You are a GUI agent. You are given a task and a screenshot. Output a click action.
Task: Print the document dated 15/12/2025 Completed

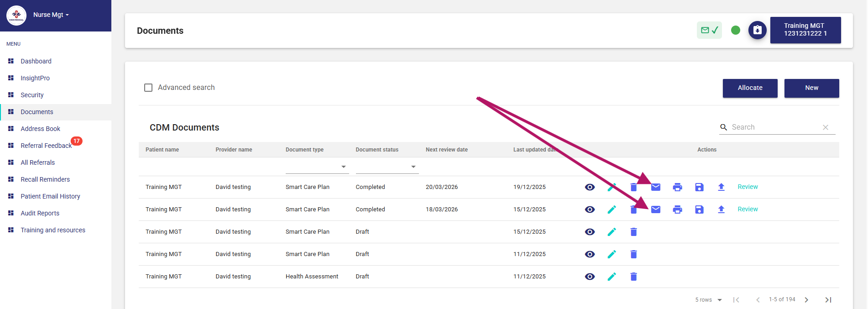pyautogui.click(x=677, y=209)
